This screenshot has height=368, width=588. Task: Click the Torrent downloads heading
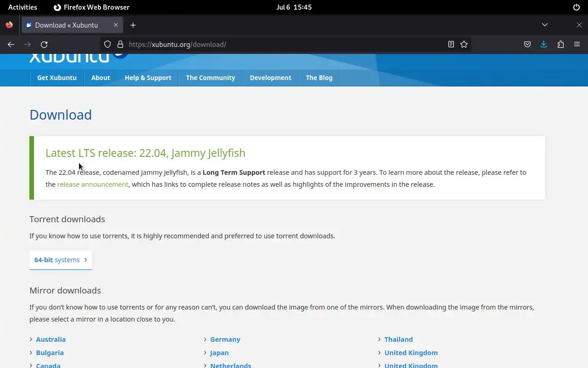67,219
